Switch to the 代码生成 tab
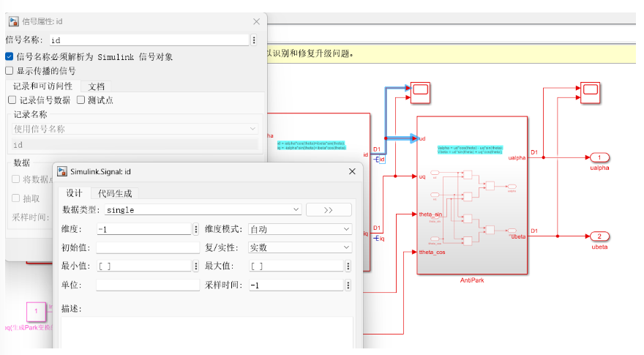 tap(115, 193)
